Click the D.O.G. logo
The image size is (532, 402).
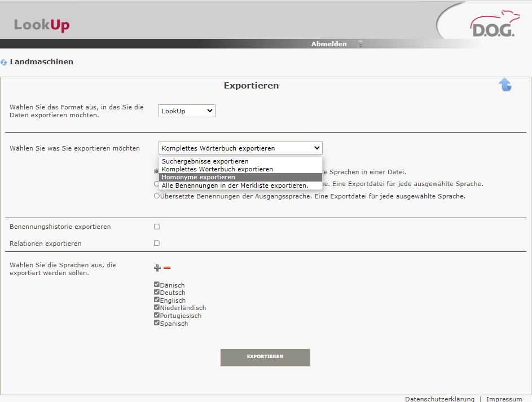(x=491, y=26)
